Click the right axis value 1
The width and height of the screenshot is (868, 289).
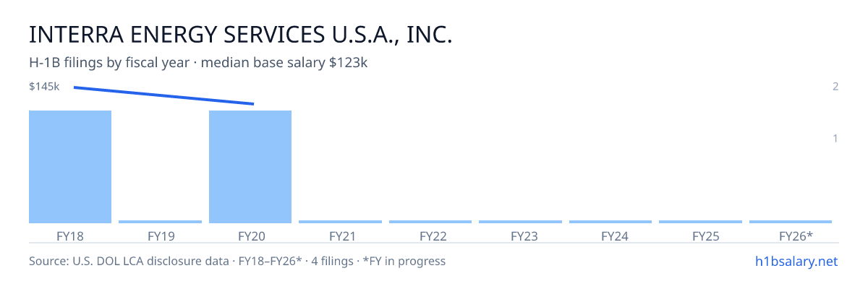click(835, 138)
